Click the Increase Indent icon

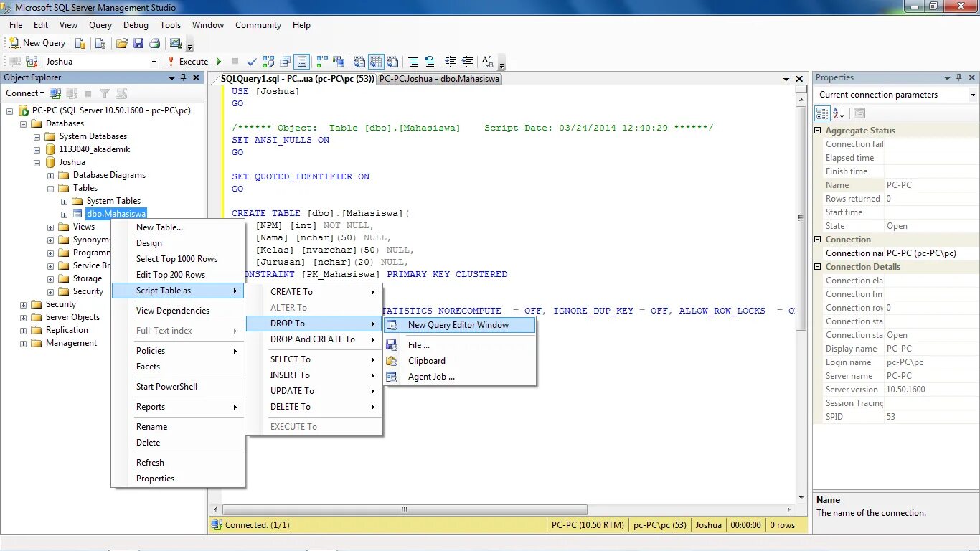point(468,62)
